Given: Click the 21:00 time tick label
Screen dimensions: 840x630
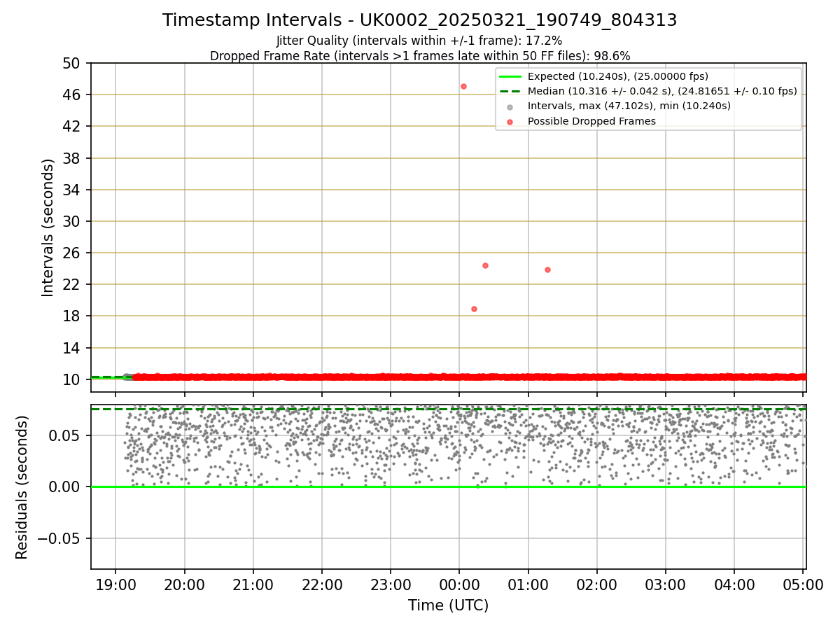Looking at the screenshot, I should (253, 585).
